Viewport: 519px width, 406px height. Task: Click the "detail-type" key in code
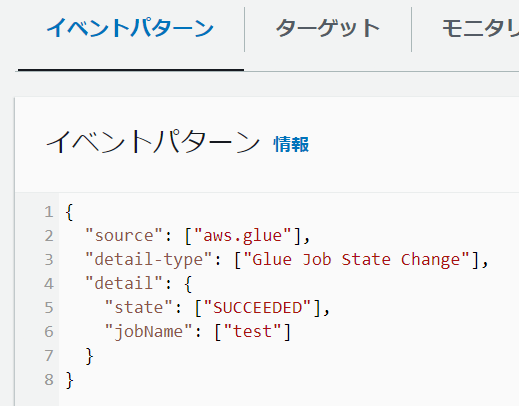[x=149, y=260]
